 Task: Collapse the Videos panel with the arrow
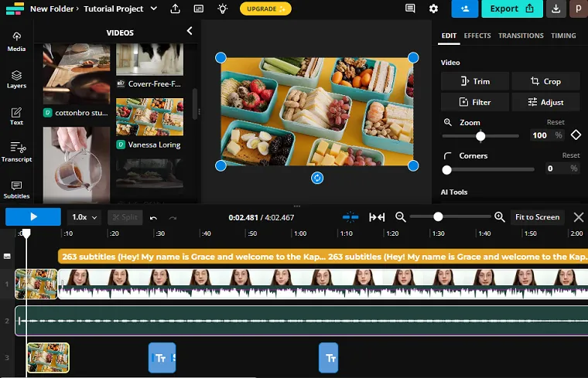pos(190,31)
